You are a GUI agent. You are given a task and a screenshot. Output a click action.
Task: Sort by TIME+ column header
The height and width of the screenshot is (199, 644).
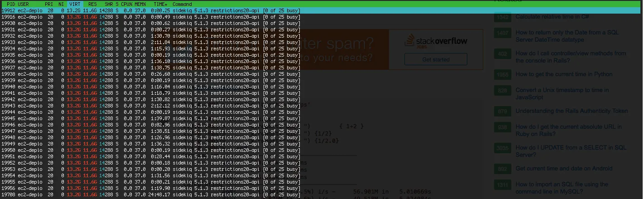point(161,4)
